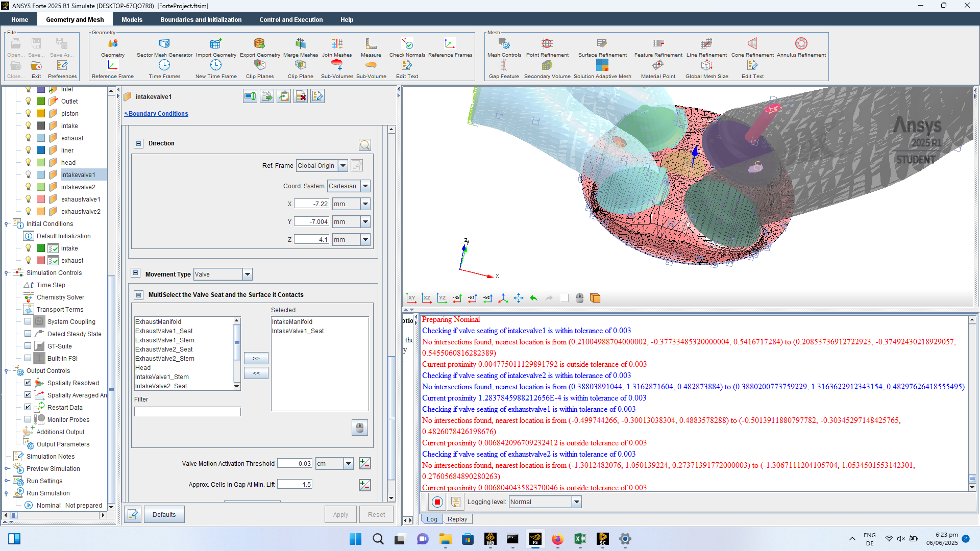Add a Point Refinement
The image size is (980, 551).
pos(547,47)
